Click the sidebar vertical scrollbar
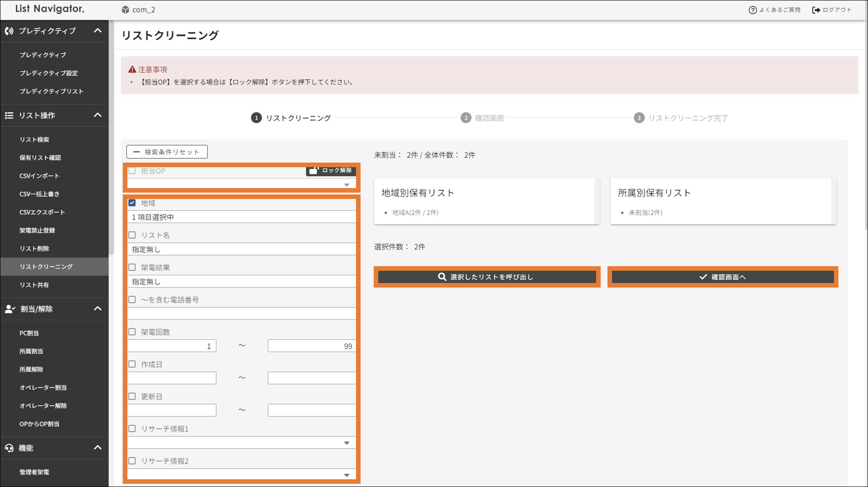Screen dimensions: 868x487 [111, 136]
